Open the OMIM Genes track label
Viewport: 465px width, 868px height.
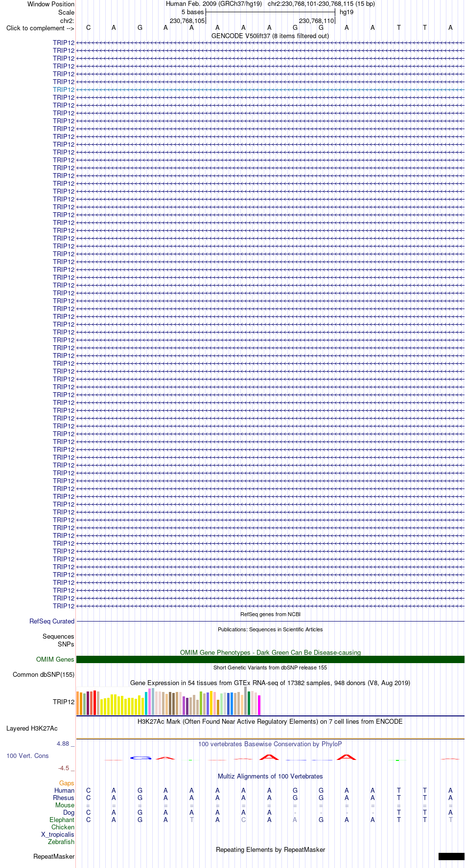[55, 659]
